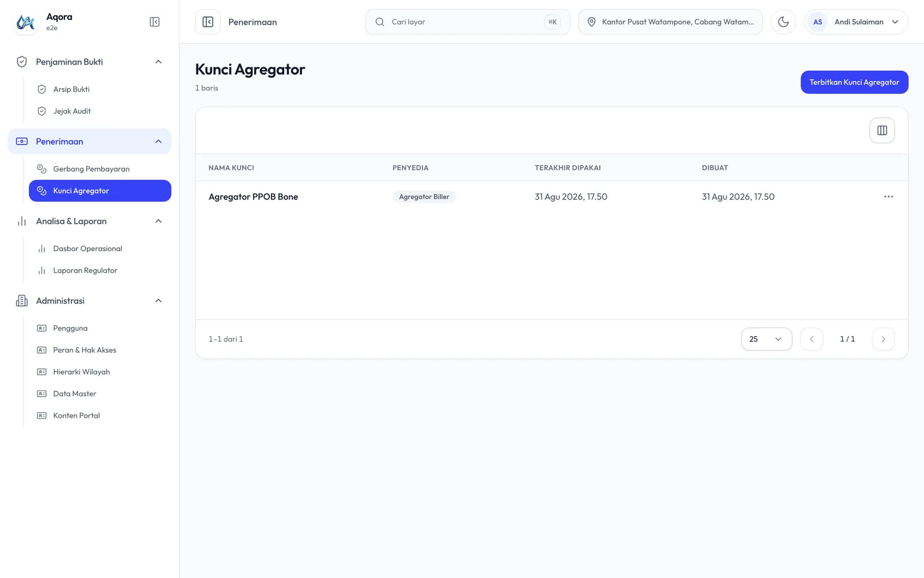
Task: Collapse the Penjaminan Bukti section chevron
Action: (x=158, y=62)
